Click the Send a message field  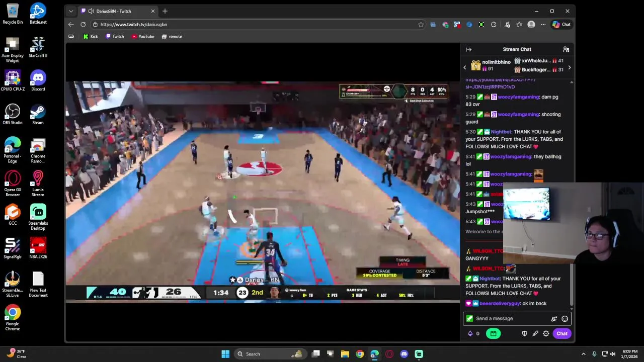(x=517, y=318)
